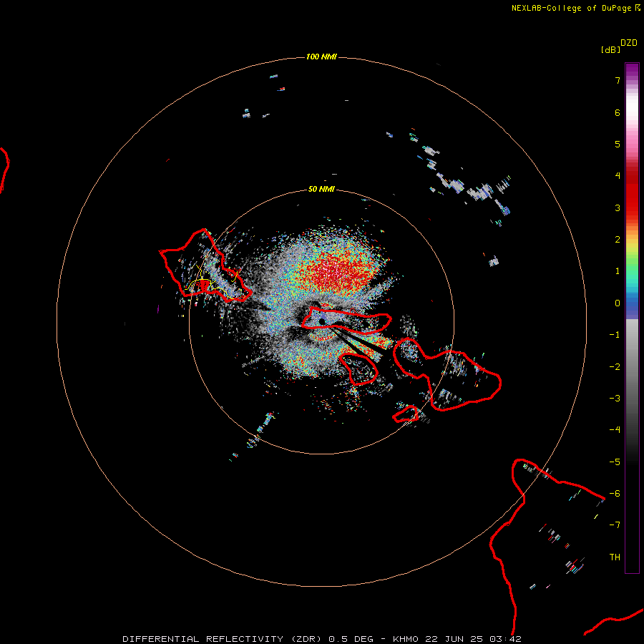Click the 7 value on the color scale
Image resolution: width=644 pixels, height=644 pixels.
618,80
